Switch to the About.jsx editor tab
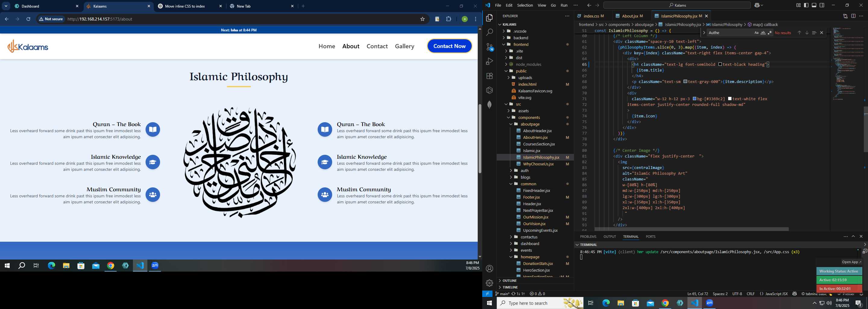Image resolution: width=868 pixels, height=309 pixels. pos(632,16)
